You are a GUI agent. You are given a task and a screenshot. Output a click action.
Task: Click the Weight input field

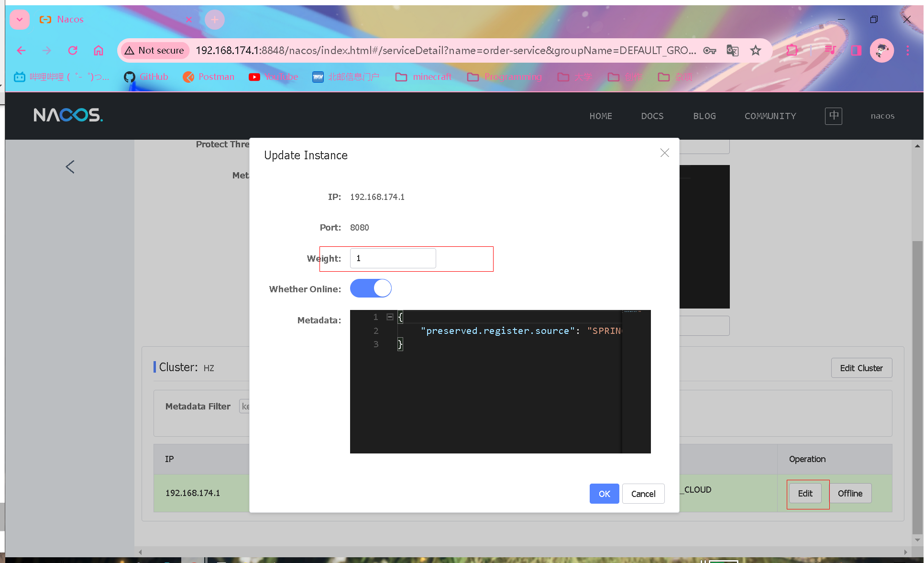click(x=393, y=258)
